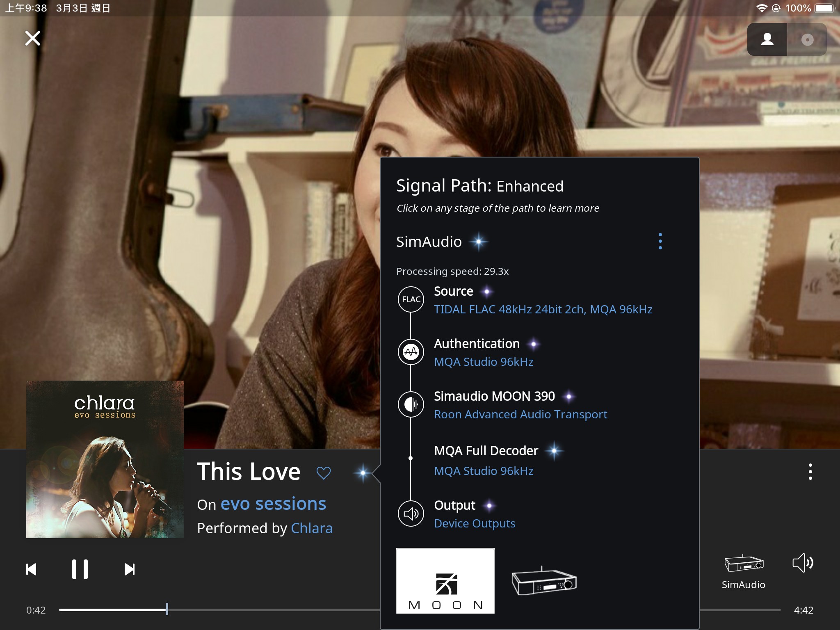Click the star next to SimAudio heading

[x=479, y=242]
